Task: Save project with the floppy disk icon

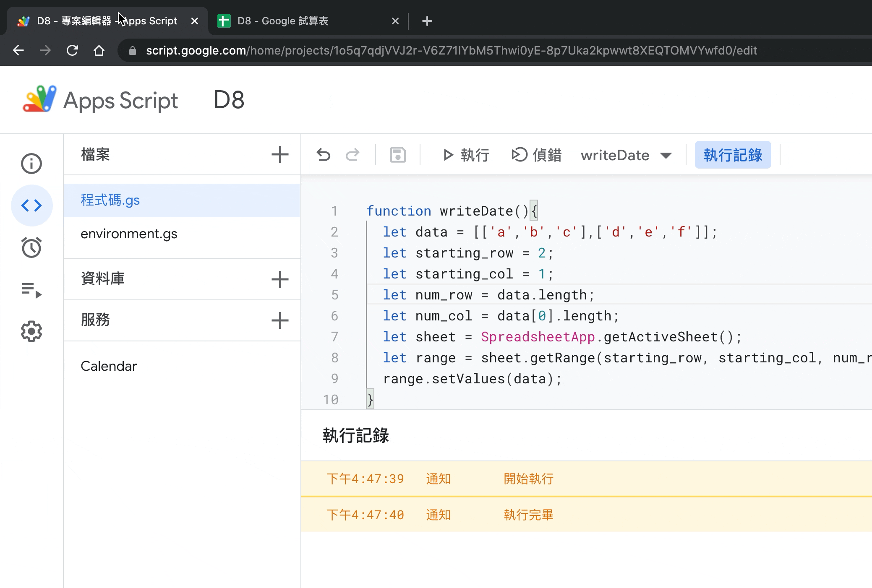Action: click(x=398, y=155)
